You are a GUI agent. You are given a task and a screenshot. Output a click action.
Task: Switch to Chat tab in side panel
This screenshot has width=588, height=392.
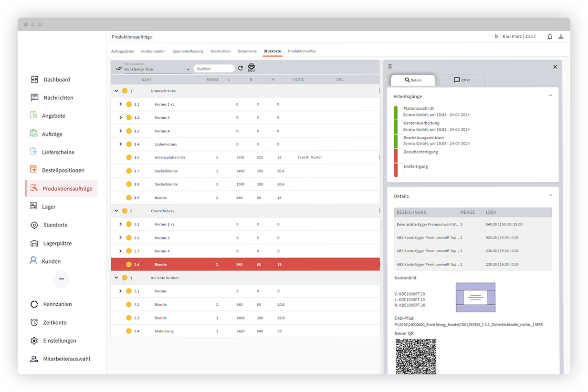click(462, 80)
